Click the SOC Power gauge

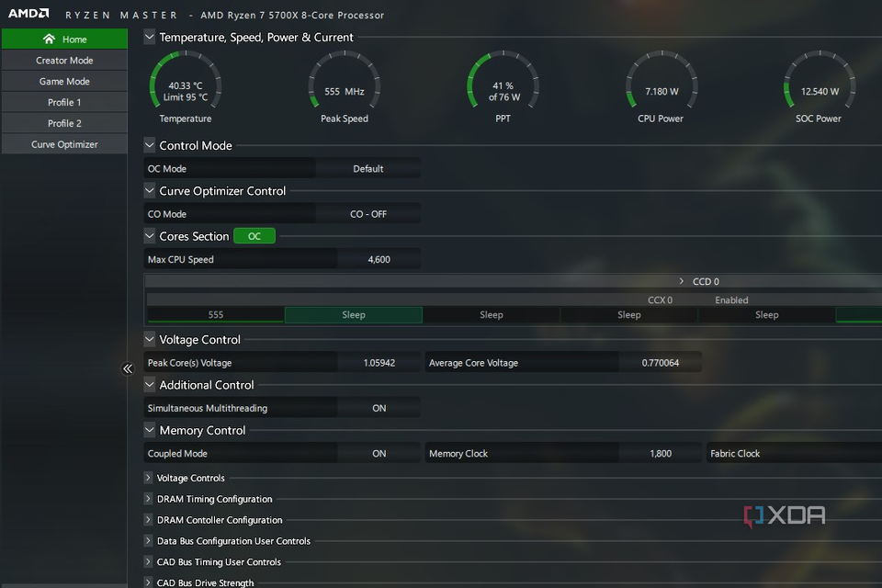click(x=819, y=81)
